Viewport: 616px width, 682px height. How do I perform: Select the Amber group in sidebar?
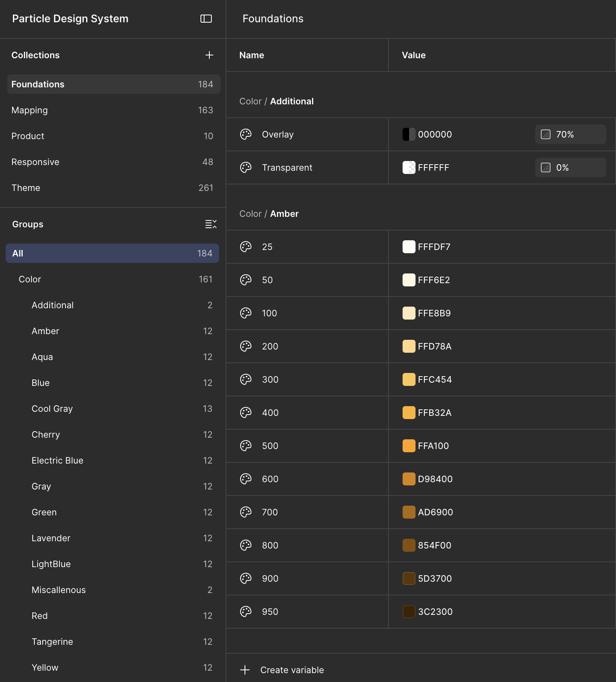point(112,331)
